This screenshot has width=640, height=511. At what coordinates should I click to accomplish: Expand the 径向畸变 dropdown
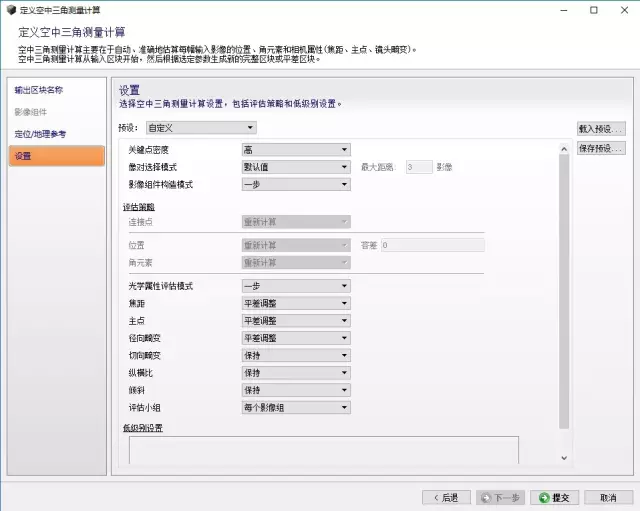pyautogui.click(x=296, y=338)
